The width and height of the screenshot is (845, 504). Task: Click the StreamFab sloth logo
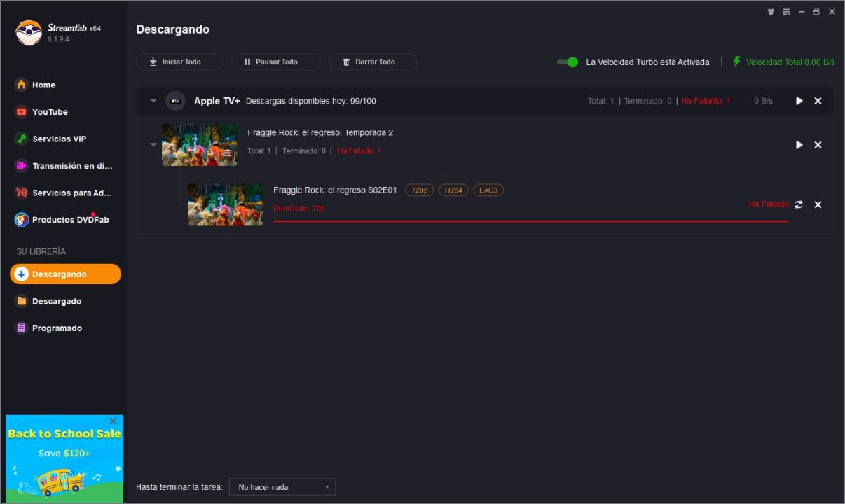coord(29,32)
